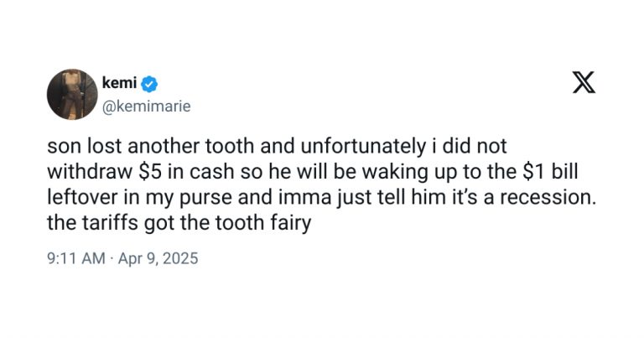Click the "9:11 AM" post time

[76, 258]
